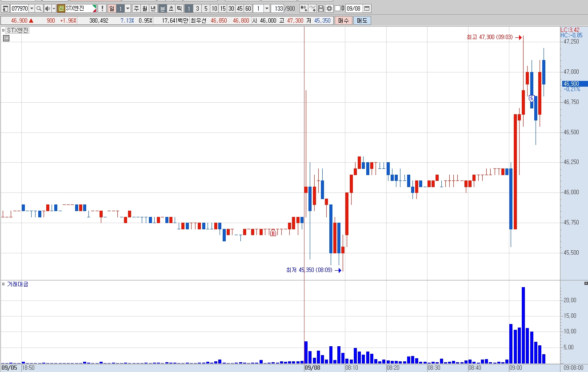This screenshot has height=372, width=588.
Task: Click the speaker sound icon
Action: tap(48, 8)
